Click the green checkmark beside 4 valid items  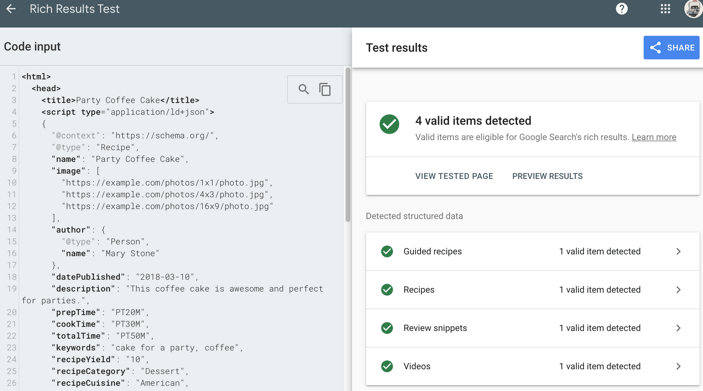pyautogui.click(x=389, y=124)
